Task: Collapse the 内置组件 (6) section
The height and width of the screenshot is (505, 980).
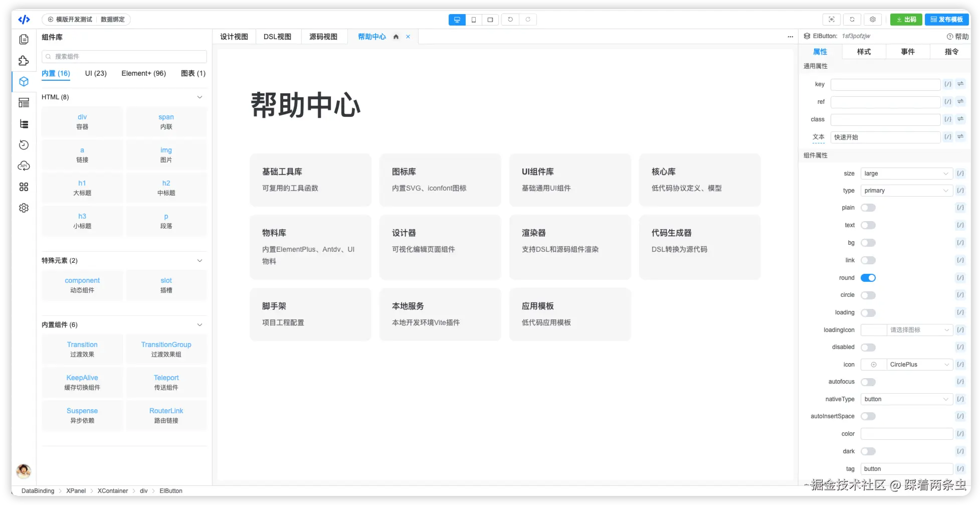Action: click(200, 325)
